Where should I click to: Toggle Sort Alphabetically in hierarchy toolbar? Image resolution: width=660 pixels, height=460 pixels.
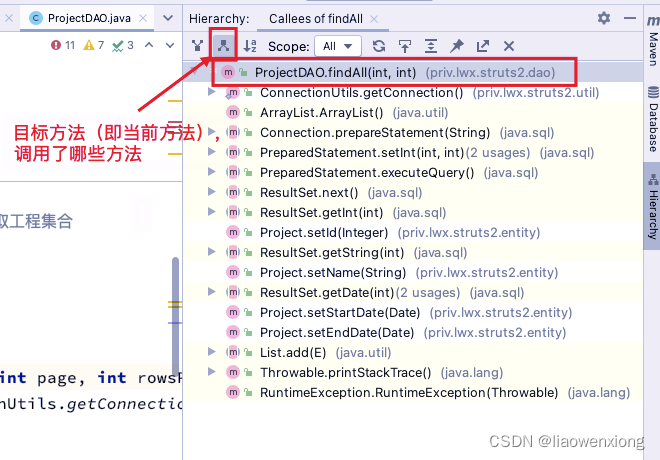click(250, 46)
